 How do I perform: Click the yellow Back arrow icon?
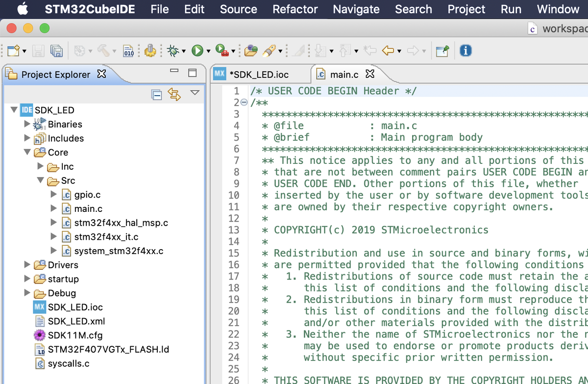(x=388, y=51)
